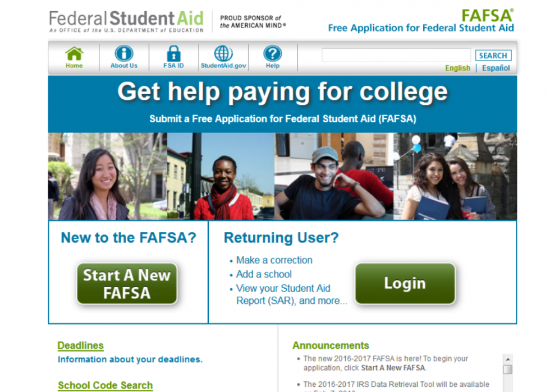Select the FSA ID padlock icon
550x392 pixels.
point(173,54)
